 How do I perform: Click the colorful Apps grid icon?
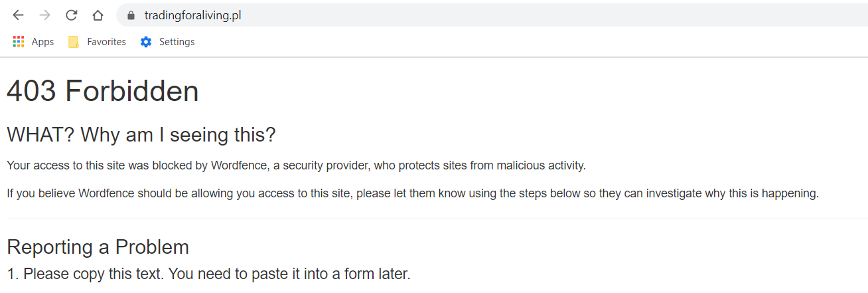click(x=19, y=42)
